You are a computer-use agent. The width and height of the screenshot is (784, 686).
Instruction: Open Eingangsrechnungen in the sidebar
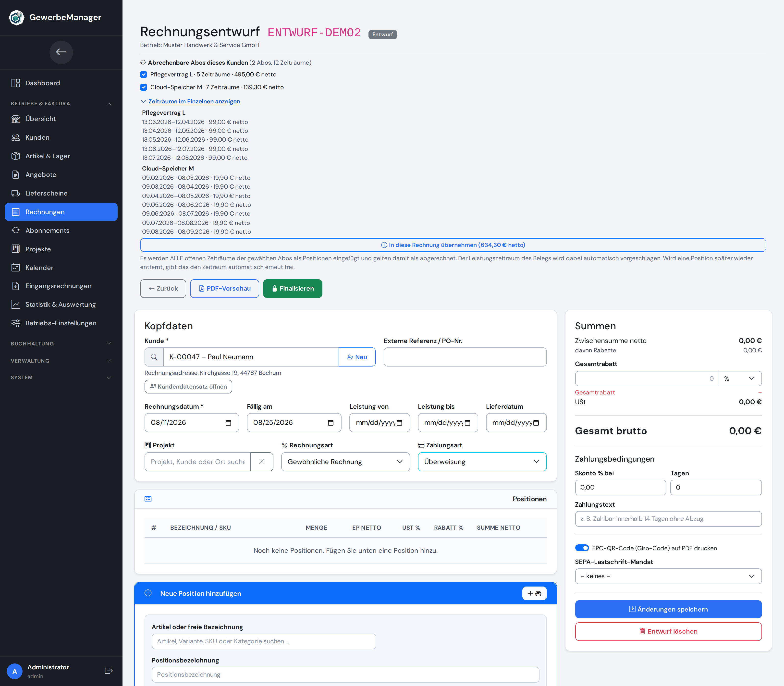coord(61,286)
